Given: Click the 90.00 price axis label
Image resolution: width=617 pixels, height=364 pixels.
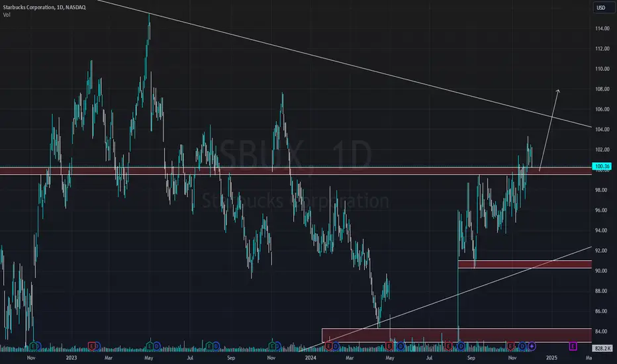Looking at the screenshot, I should pyautogui.click(x=602, y=271).
